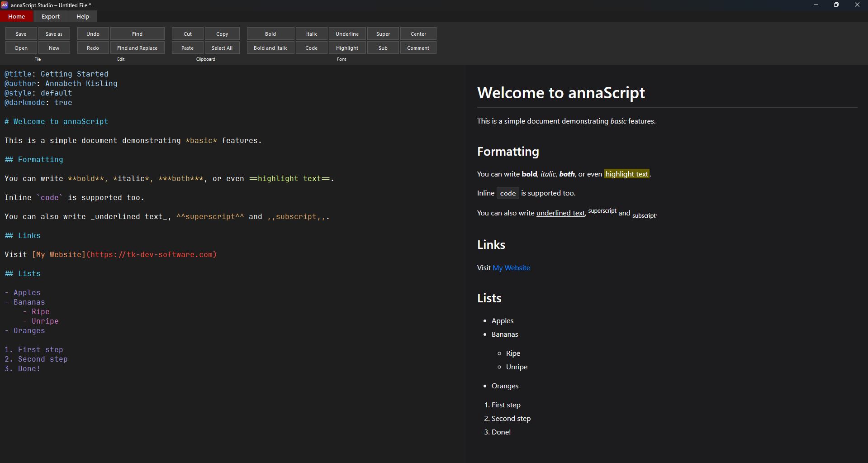Cut the selected text
Viewport: 868px width, 463px height.
(x=188, y=34)
